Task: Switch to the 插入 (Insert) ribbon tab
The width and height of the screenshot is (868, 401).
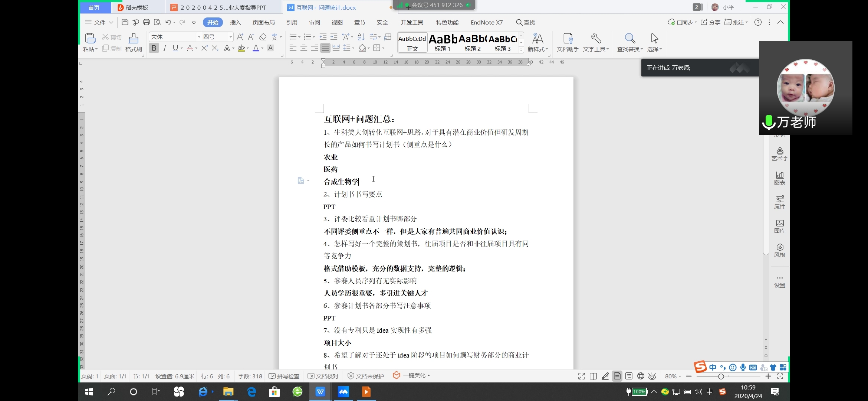Action: click(235, 22)
